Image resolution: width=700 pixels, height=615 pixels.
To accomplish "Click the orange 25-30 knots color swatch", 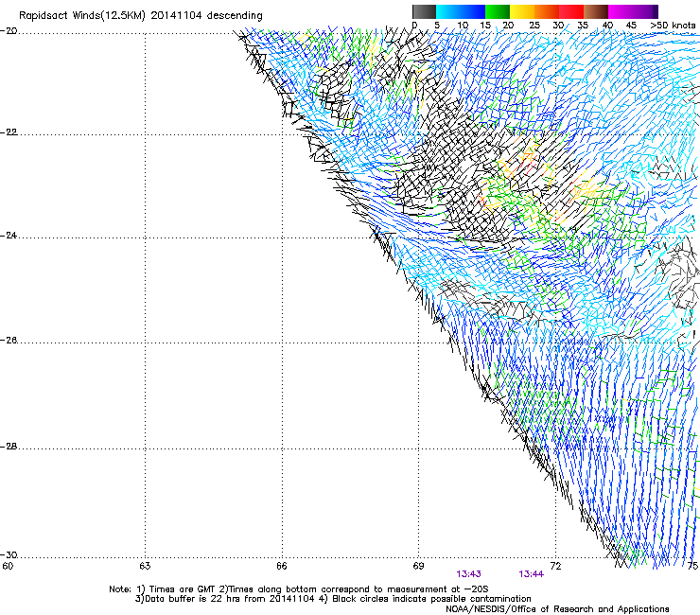I will pyautogui.click(x=547, y=11).
